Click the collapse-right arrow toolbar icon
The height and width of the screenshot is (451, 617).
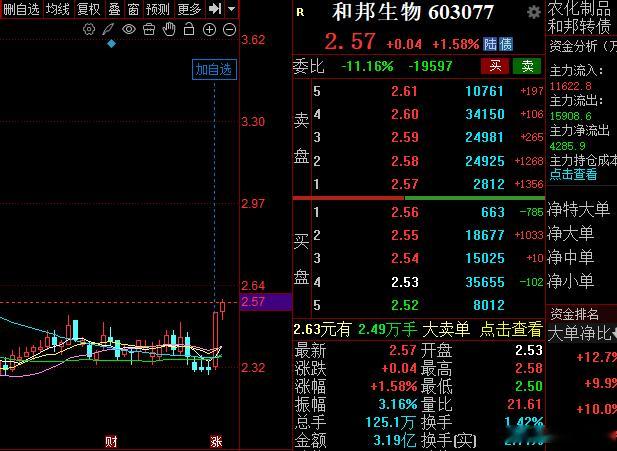(215, 9)
